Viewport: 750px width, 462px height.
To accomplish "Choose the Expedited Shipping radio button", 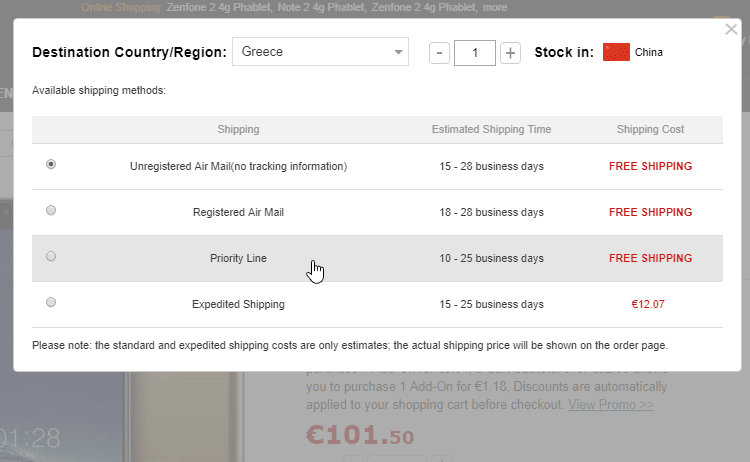I will click(51, 303).
